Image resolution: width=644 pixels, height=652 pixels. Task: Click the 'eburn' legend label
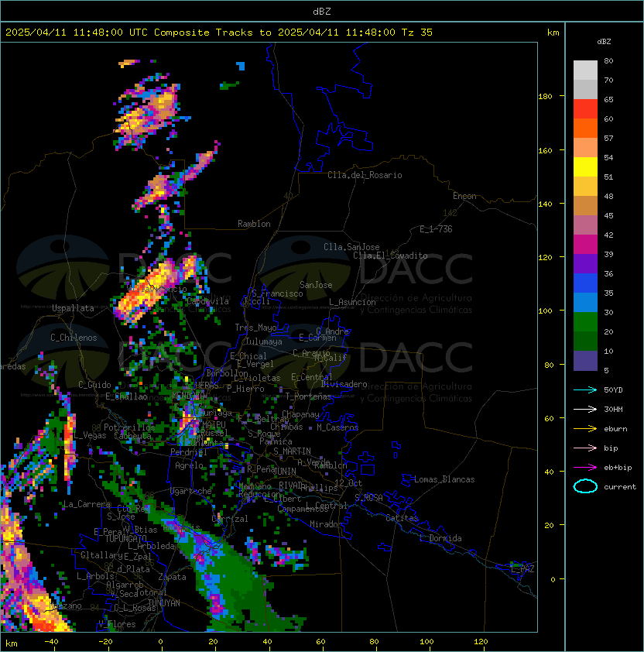point(615,429)
